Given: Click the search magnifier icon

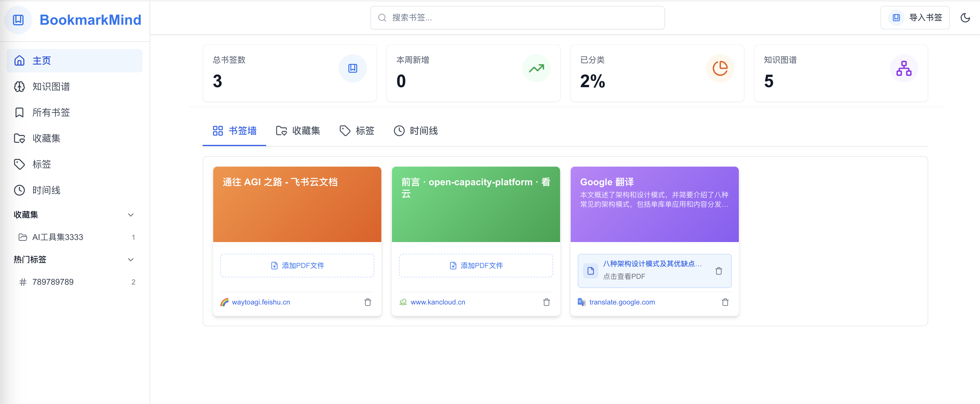Looking at the screenshot, I should [x=382, y=17].
